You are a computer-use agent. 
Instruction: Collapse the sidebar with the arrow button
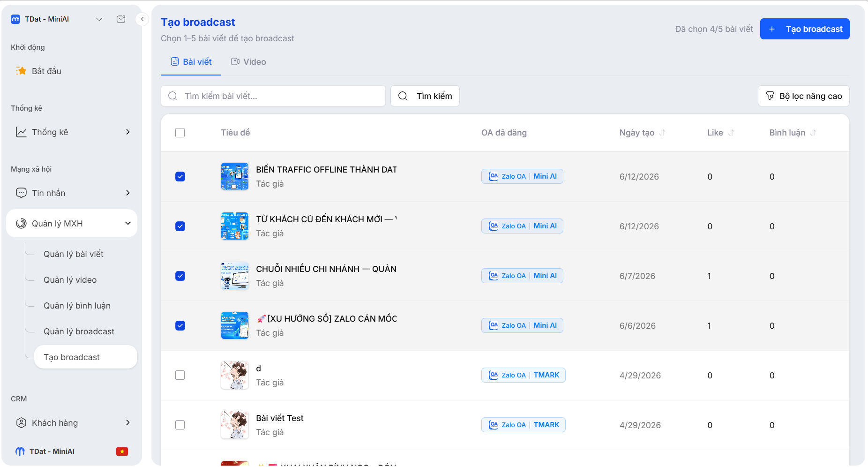click(x=142, y=19)
